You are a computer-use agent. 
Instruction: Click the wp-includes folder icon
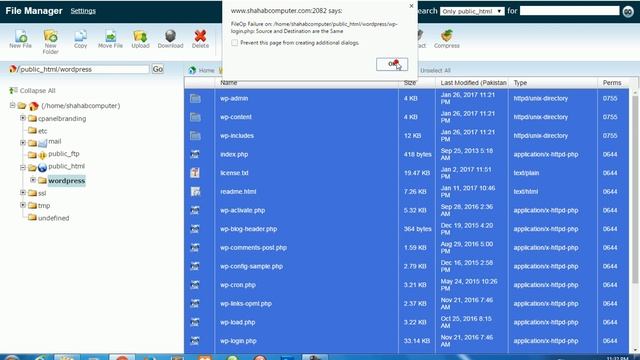(195, 136)
